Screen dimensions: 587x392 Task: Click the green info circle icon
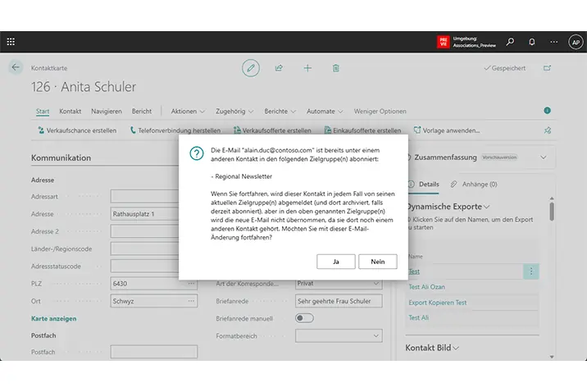point(547,111)
